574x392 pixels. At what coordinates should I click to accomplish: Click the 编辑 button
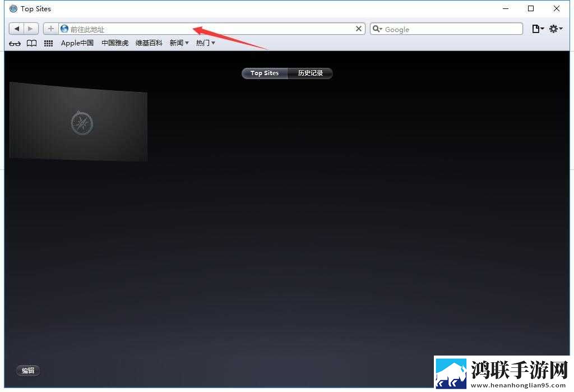(x=28, y=370)
